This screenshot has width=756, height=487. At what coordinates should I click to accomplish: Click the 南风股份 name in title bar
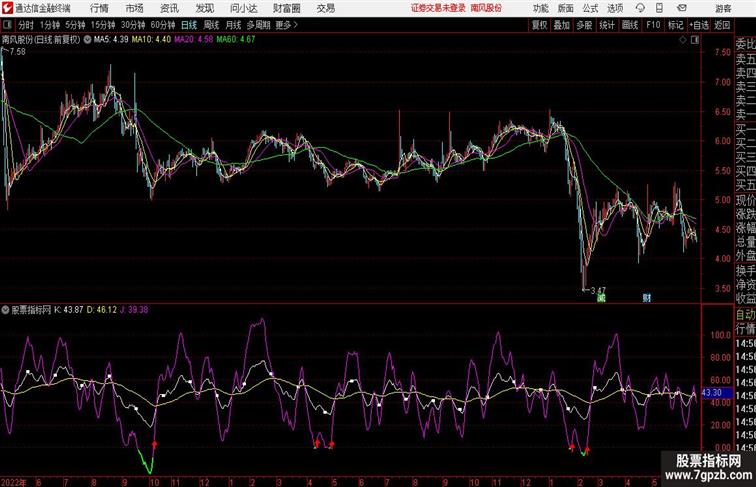coord(486,8)
